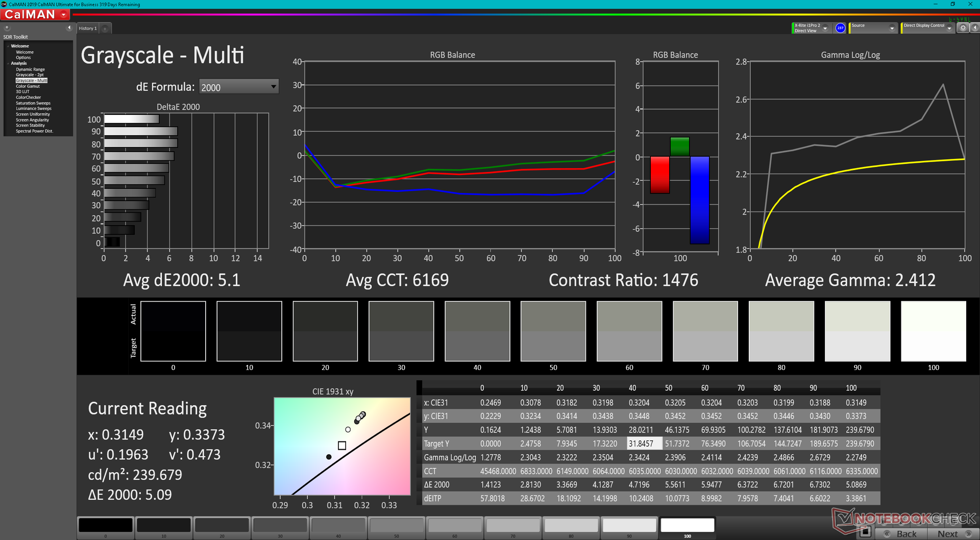Collapse the Analysis tree group

pyautogui.click(x=8, y=63)
